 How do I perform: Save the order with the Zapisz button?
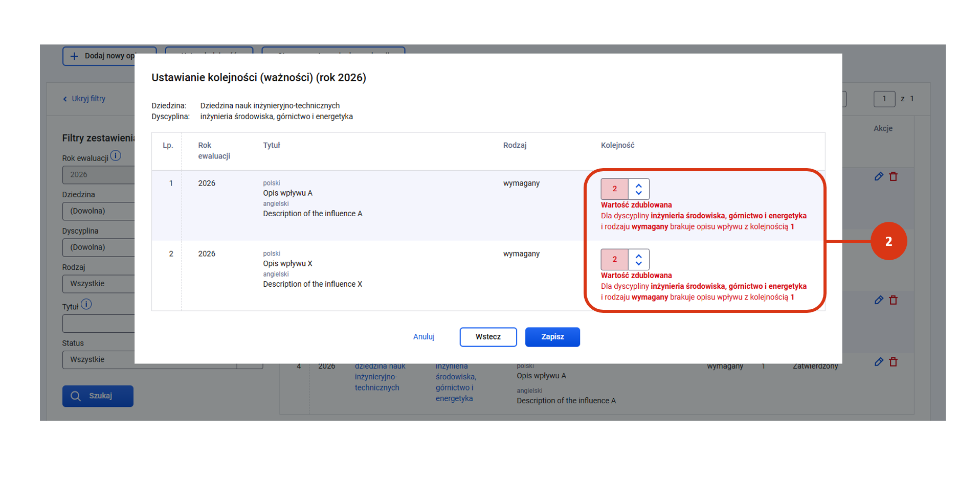point(552,337)
